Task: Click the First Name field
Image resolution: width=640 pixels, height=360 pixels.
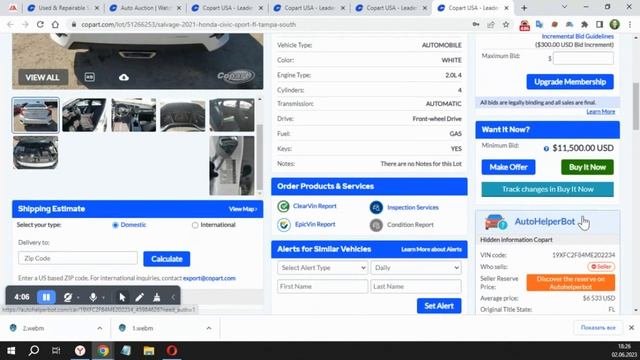Action: pyautogui.click(x=322, y=287)
